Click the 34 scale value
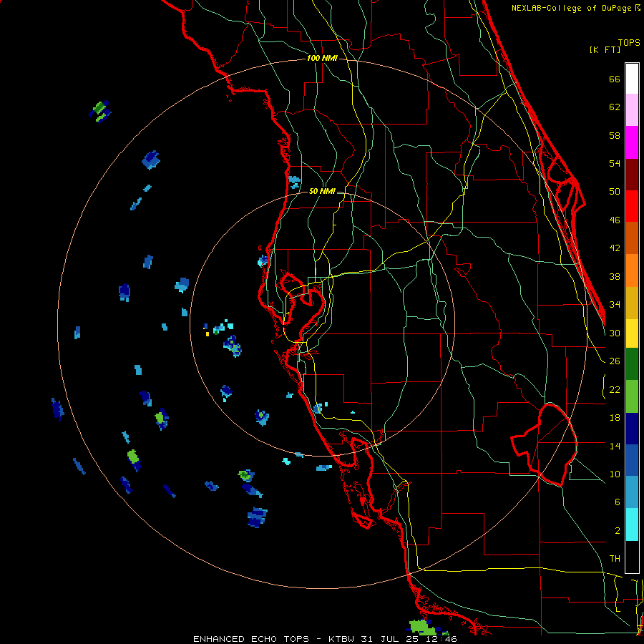644x644 pixels. pyautogui.click(x=615, y=305)
